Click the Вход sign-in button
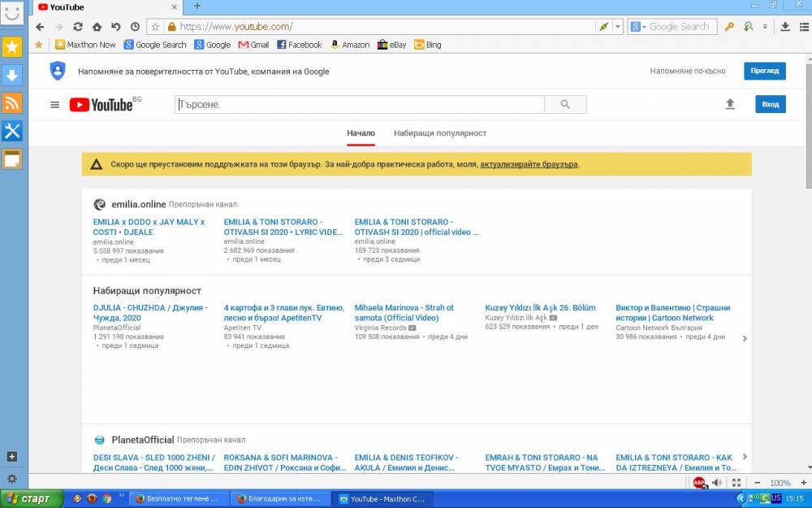 pos(770,104)
